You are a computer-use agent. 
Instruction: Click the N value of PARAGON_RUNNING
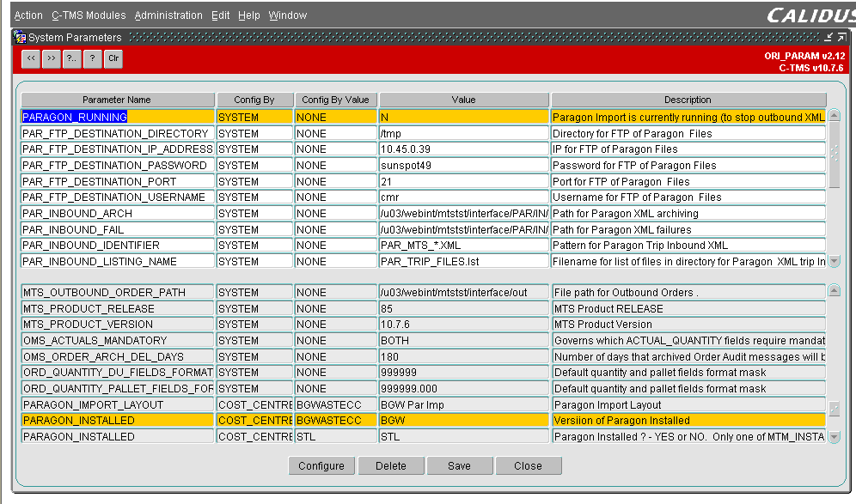click(464, 118)
